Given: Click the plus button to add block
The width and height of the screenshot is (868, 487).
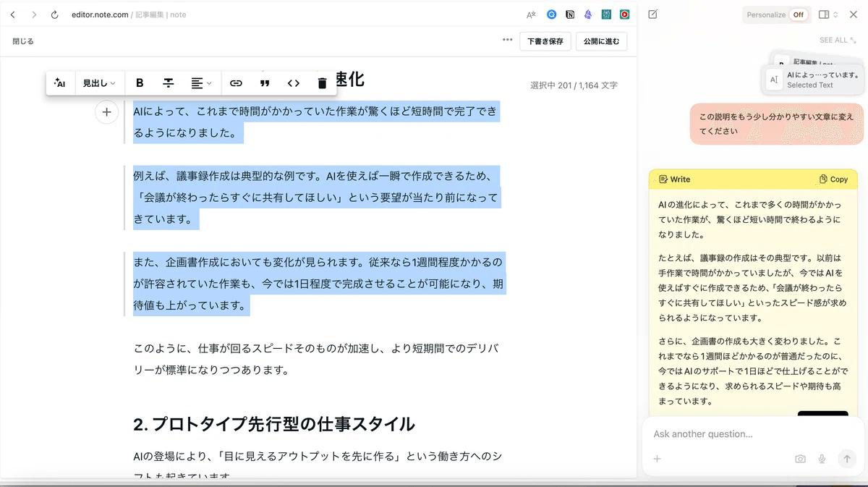Looking at the screenshot, I should 106,112.
